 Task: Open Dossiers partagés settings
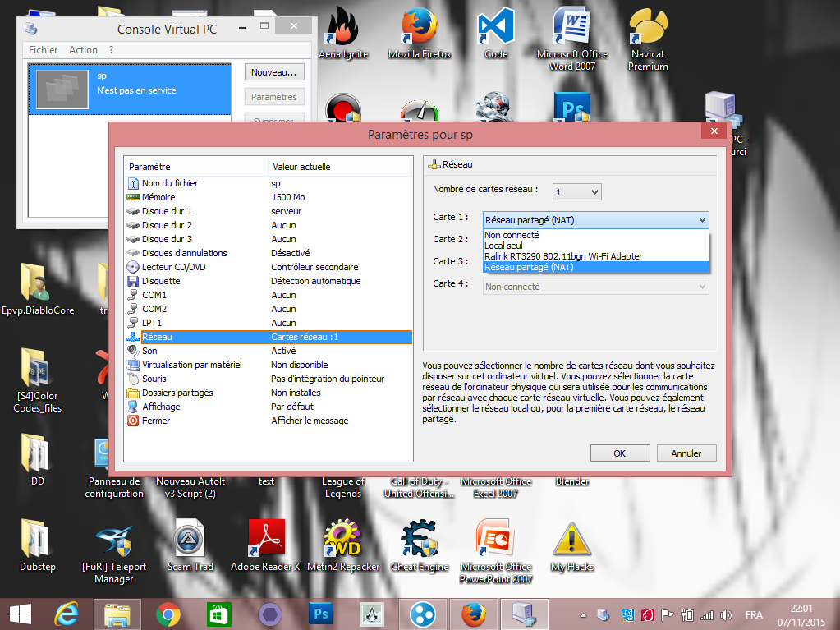(268, 393)
